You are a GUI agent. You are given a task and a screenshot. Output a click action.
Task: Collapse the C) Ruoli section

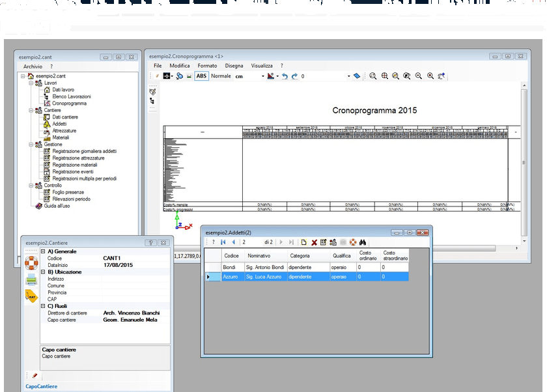(x=43, y=306)
